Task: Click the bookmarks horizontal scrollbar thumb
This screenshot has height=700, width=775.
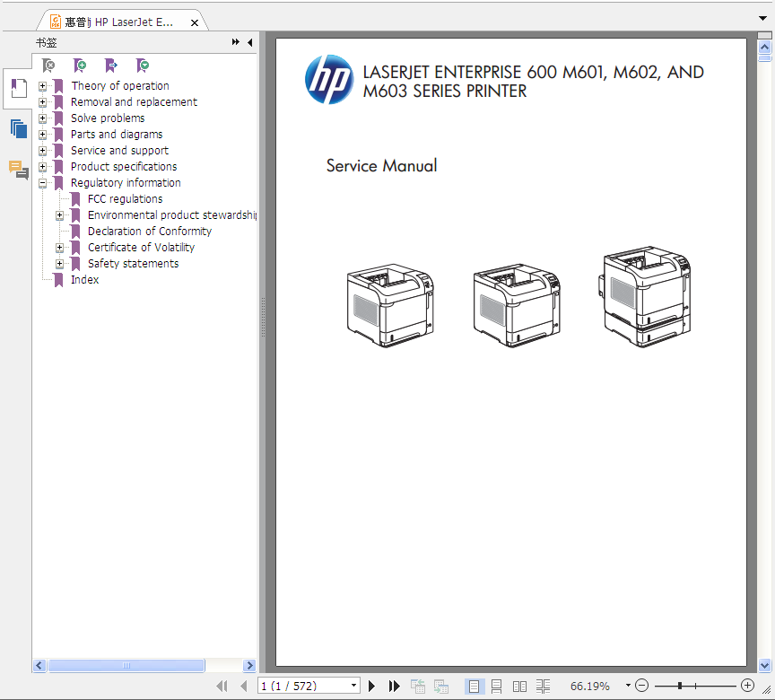Action: coord(126,665)
